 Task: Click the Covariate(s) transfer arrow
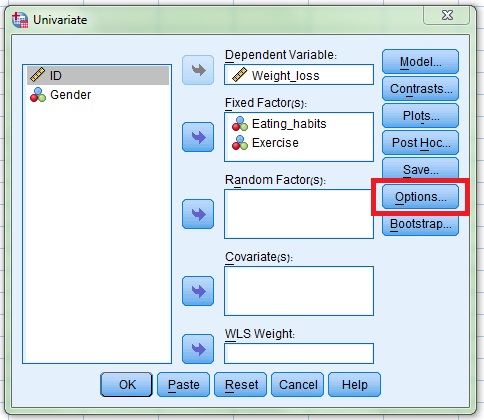[x=198, y=291]
